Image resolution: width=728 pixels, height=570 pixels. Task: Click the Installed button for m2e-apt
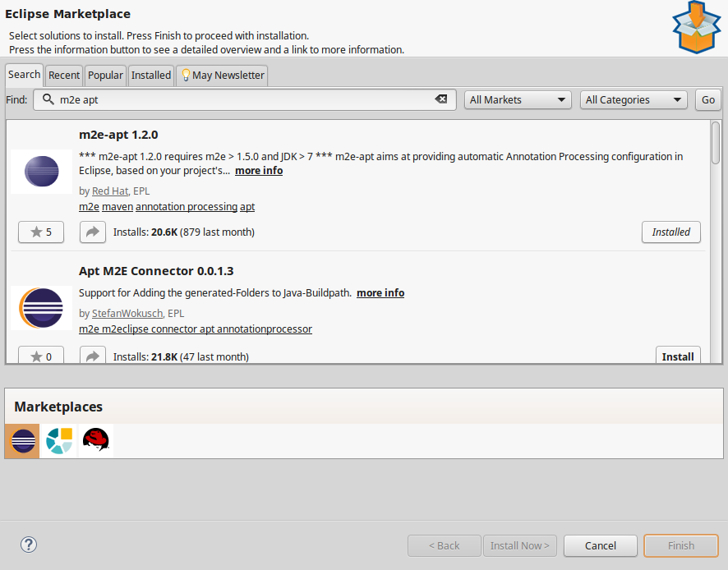tap(670, 232)
